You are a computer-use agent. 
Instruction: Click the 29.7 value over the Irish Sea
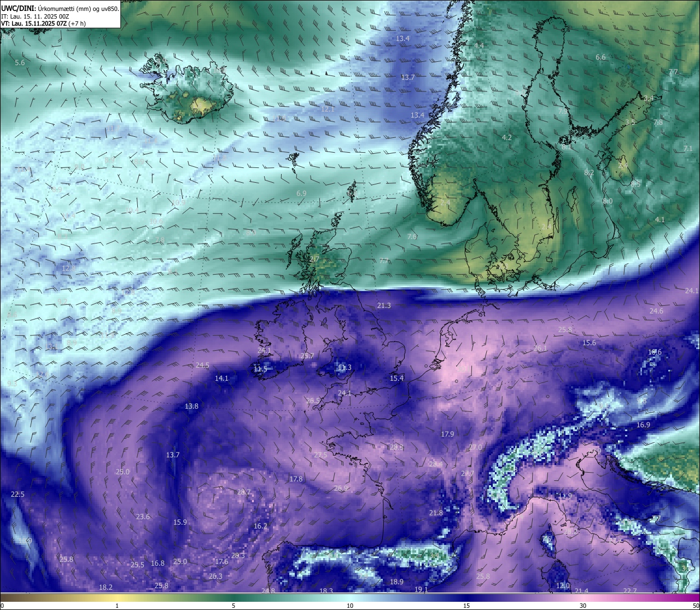coord(307,356)
